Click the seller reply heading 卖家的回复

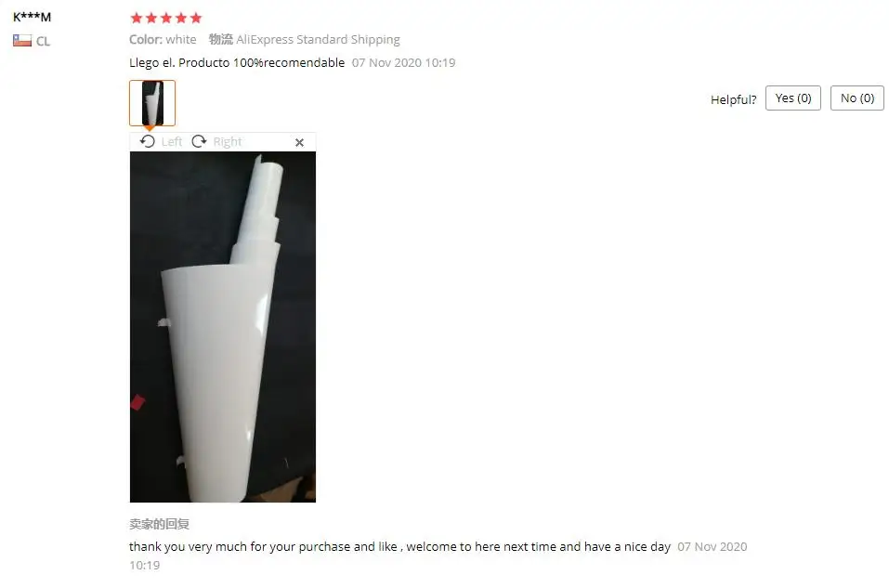160,524
